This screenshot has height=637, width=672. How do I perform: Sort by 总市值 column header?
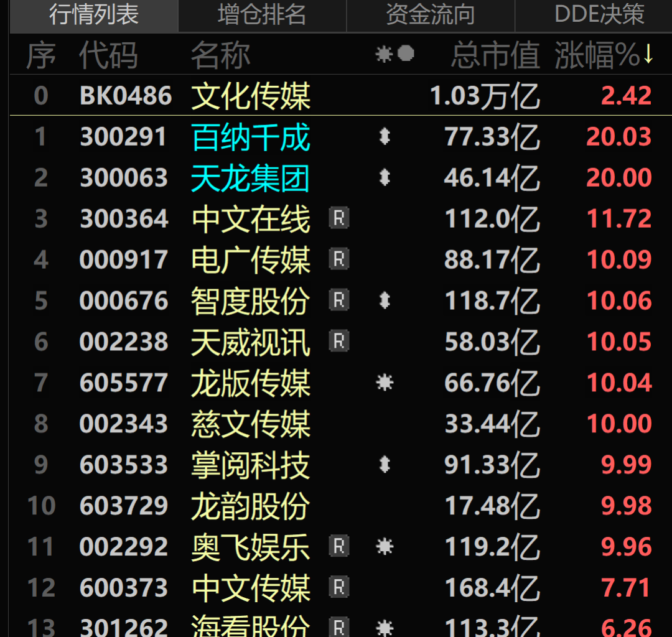coord(495,55)
